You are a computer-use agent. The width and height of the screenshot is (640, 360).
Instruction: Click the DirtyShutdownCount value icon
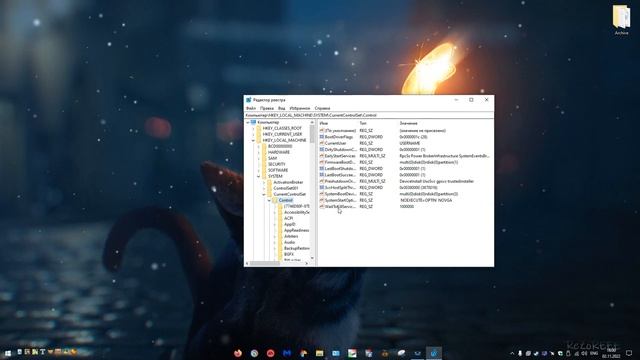[x=322, y=150]
